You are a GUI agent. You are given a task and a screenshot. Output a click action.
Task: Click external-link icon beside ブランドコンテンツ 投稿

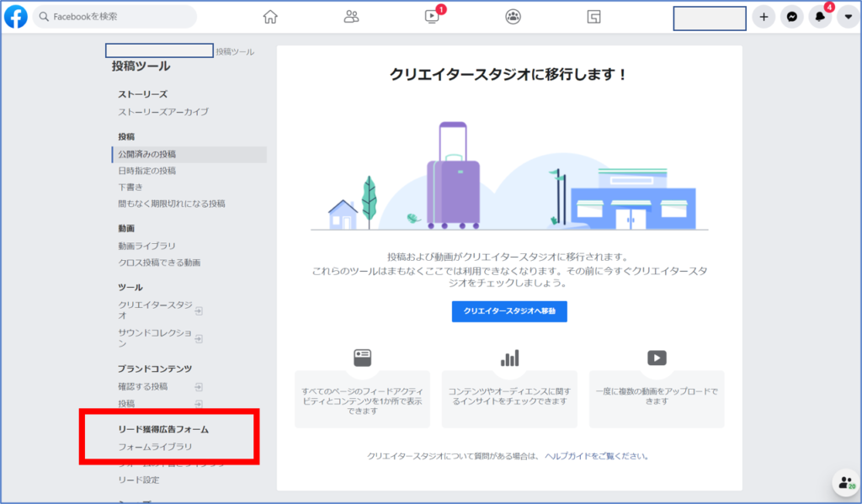199,404
